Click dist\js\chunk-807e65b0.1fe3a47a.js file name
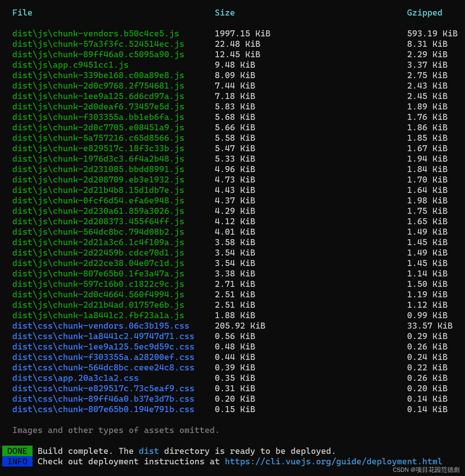The height and width of the screenshot is (476, 465). click(98, 274)
